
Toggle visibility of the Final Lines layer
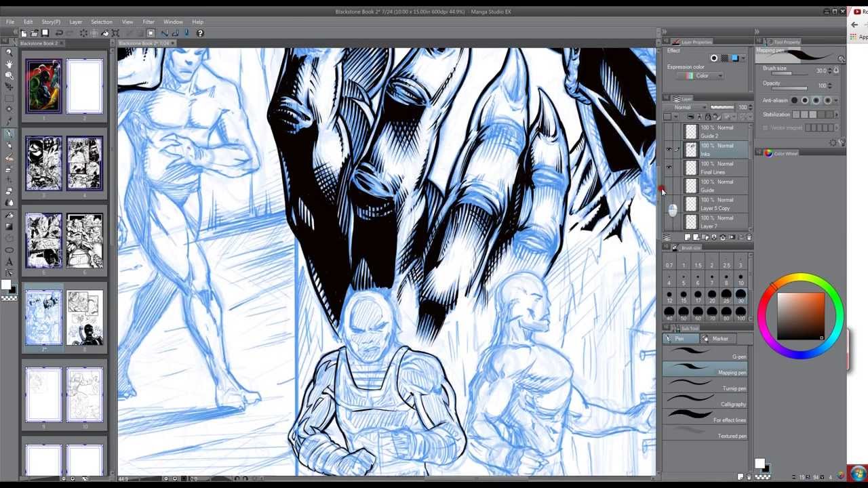[x=669, y=167]
